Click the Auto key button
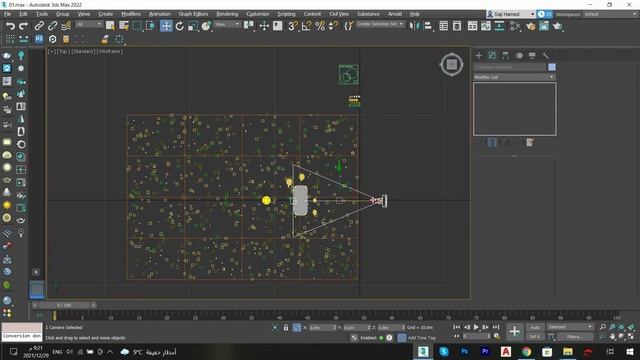Viewport: 640px width, 360px height. coord(535,327)
